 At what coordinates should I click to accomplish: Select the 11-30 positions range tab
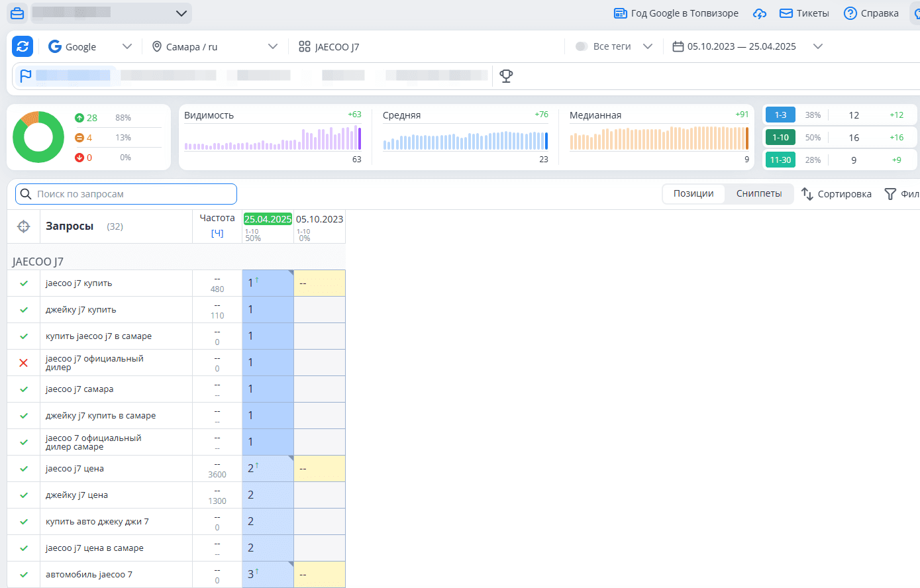tap(780, 160)
